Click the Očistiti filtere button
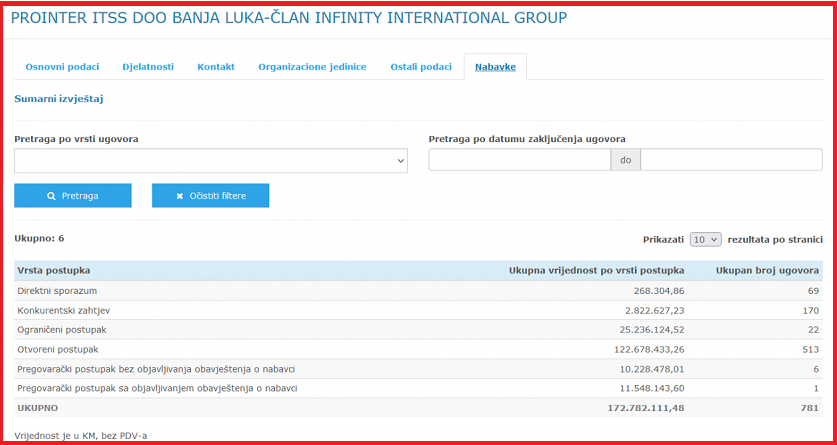This screenshot has width=837, height=445. [x=210, y=196]
